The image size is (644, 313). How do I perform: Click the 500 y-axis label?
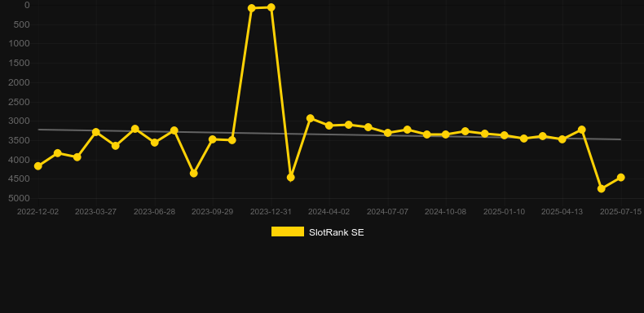point(23,24)
